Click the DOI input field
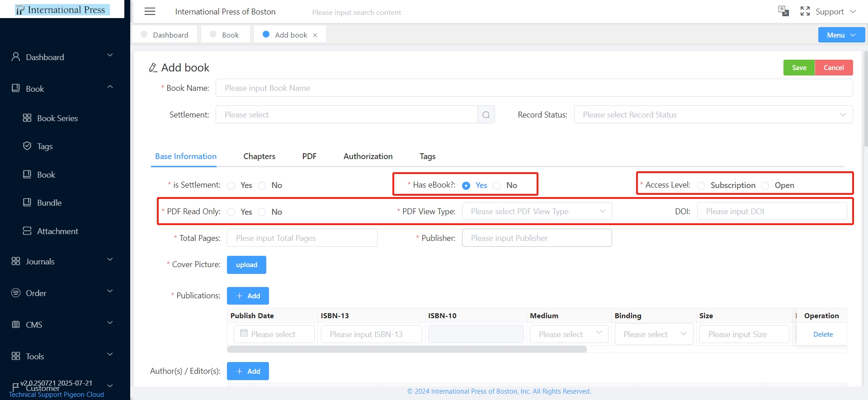This screenshot has height=400, width=868. pos(772,212)
